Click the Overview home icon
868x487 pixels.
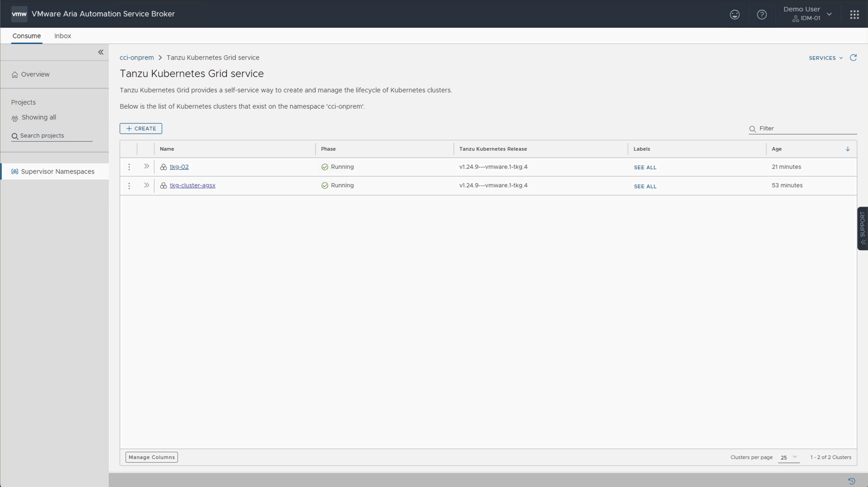(14, 75)
